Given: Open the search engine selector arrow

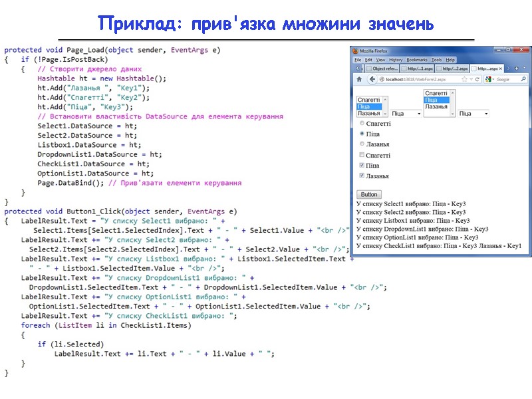Looking at the screenshot, I should pos(493,79).
